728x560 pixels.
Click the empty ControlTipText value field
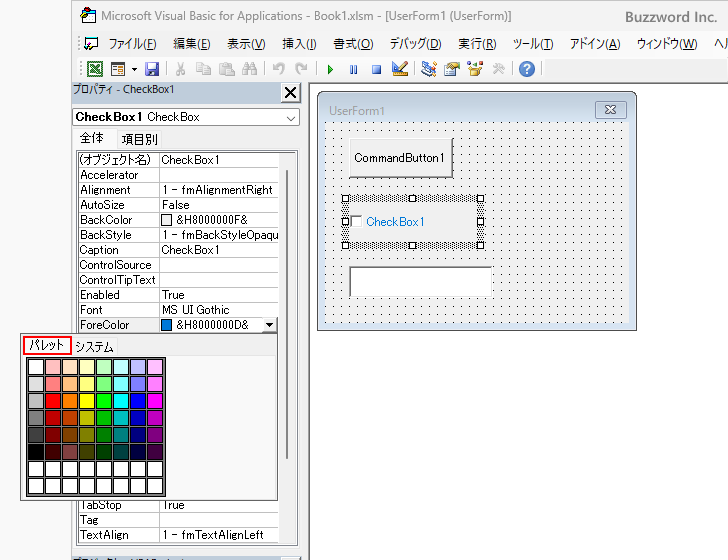219,280
